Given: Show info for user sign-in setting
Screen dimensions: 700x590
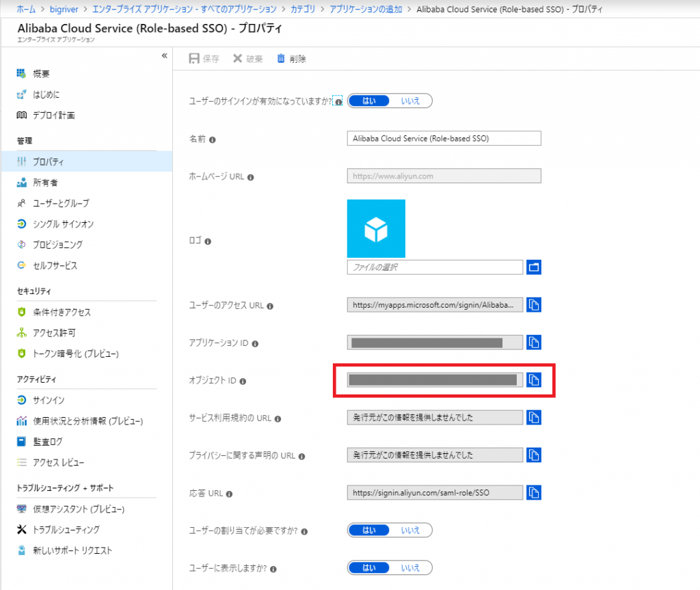Looking at the screenshot, I should click(339, 102).
